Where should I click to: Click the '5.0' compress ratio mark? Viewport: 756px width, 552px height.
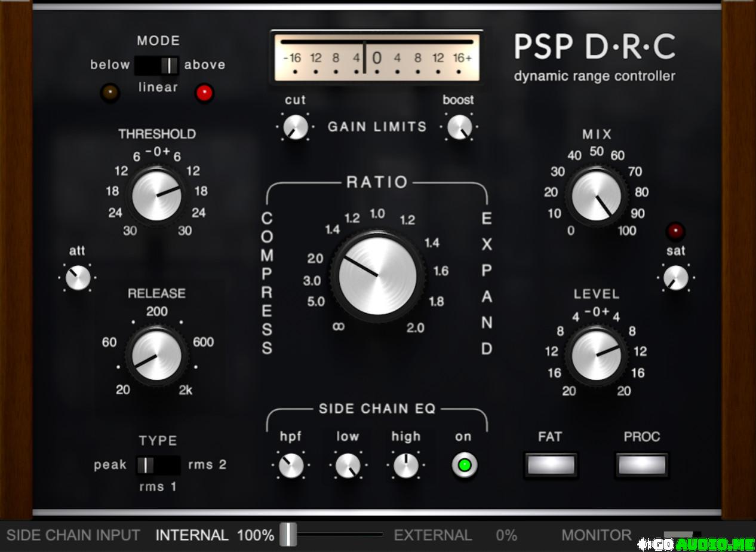[x=316, y=302]
